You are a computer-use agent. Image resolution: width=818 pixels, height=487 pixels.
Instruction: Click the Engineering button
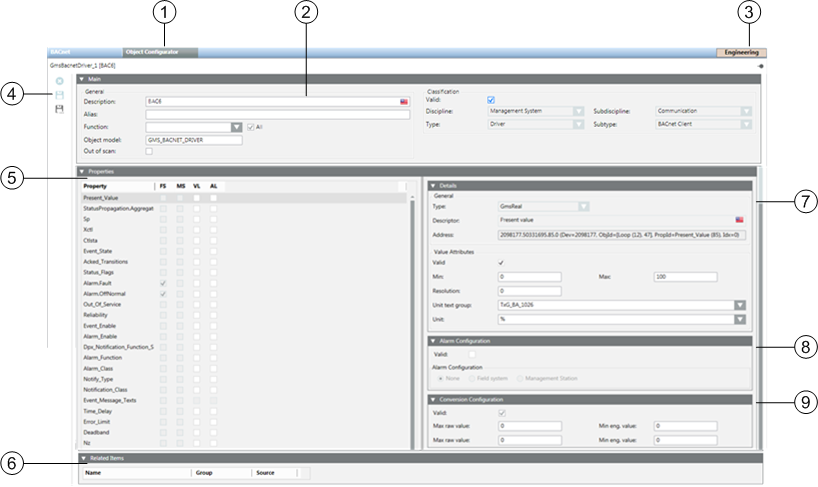741,50
